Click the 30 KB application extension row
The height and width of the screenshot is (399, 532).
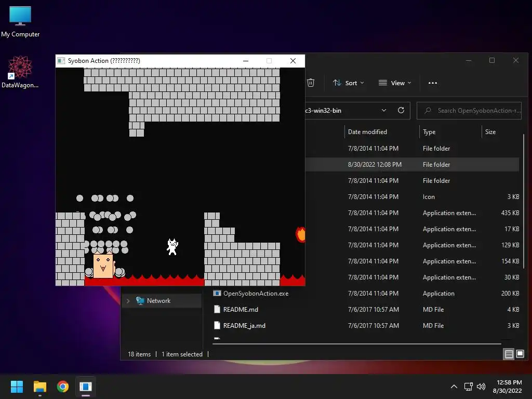coord(412,277)
